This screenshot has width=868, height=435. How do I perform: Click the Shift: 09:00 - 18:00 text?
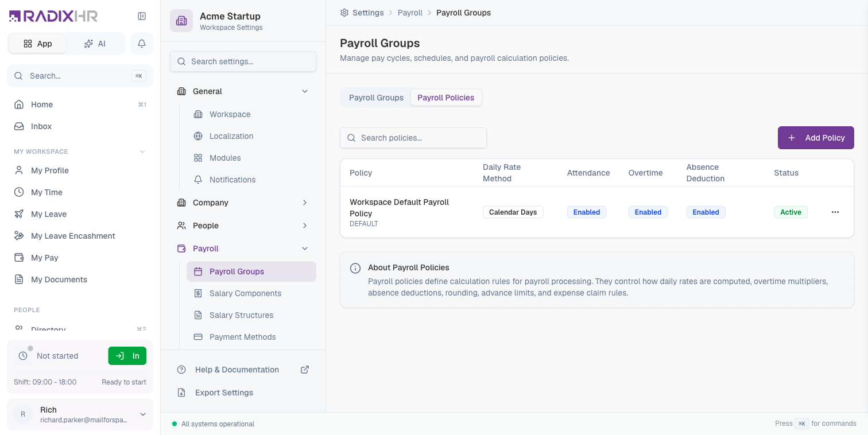pyautogui.click(x=45, y=382)
